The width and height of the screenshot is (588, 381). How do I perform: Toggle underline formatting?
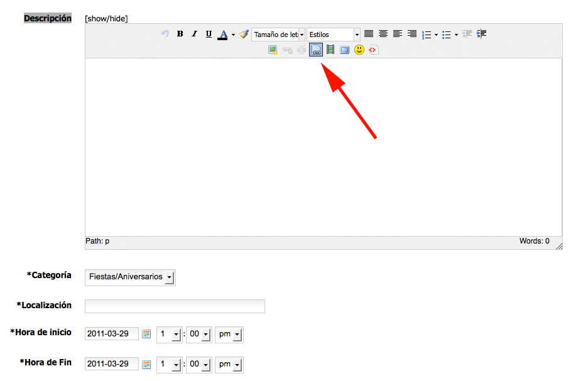pyautogui.click(x=209, y=34)
